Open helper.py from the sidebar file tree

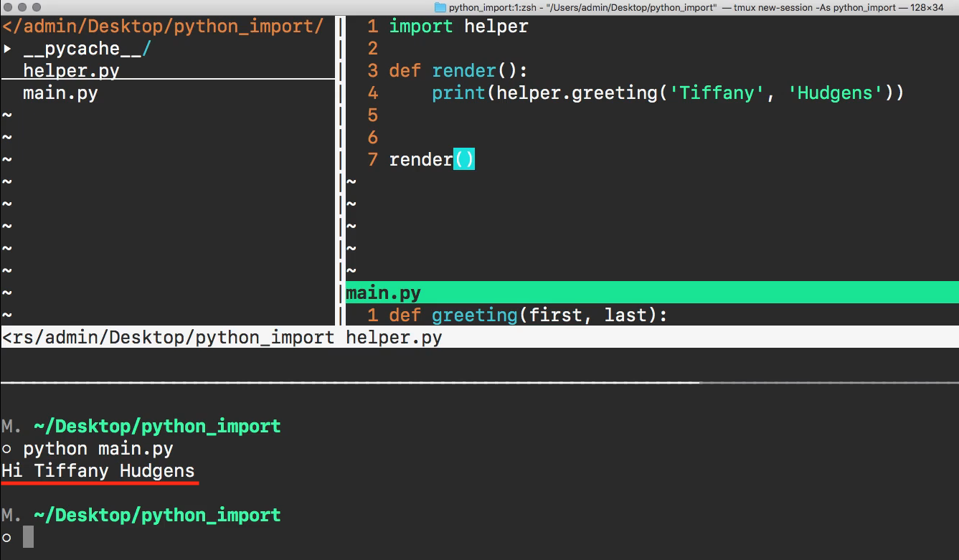tap(71, 70)
